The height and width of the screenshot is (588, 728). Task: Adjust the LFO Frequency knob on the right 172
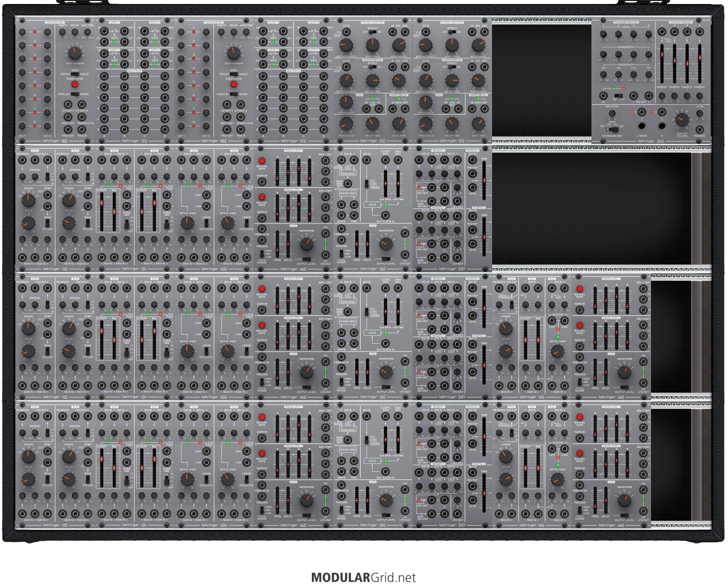[x=426, y=102]
